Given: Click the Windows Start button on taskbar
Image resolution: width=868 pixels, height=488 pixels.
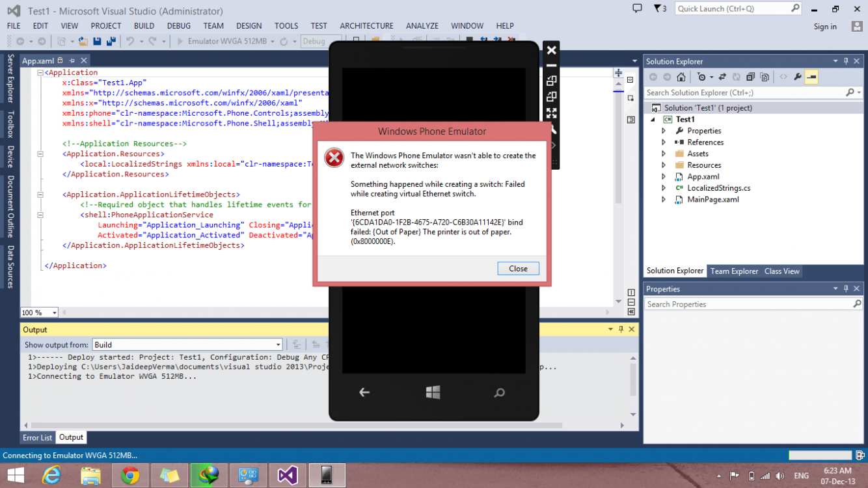Looking at the screenshot, I should click(16, 476).
